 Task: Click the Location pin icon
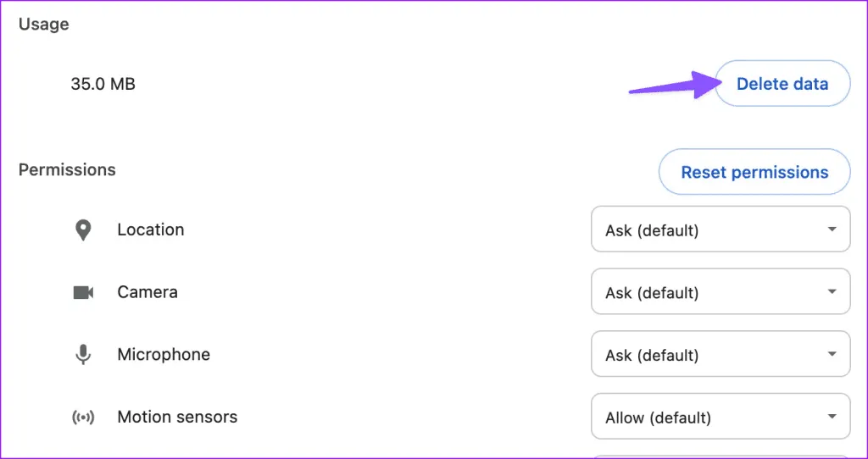83,230
